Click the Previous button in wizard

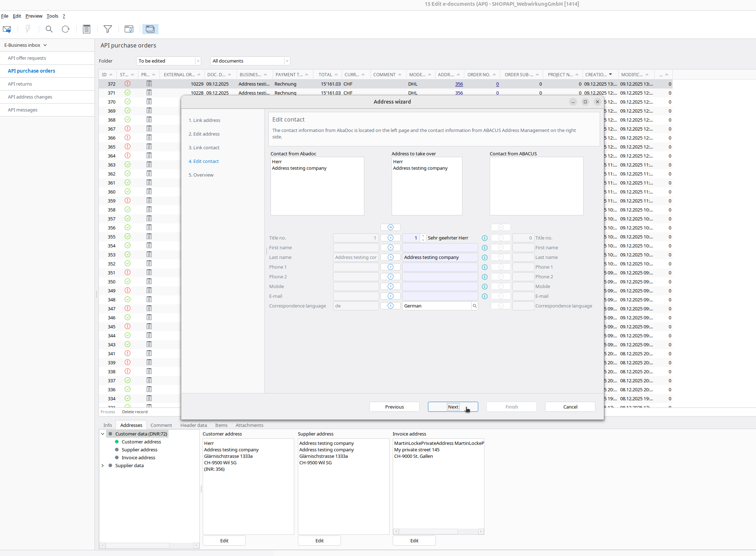click(x=394, y=407)
